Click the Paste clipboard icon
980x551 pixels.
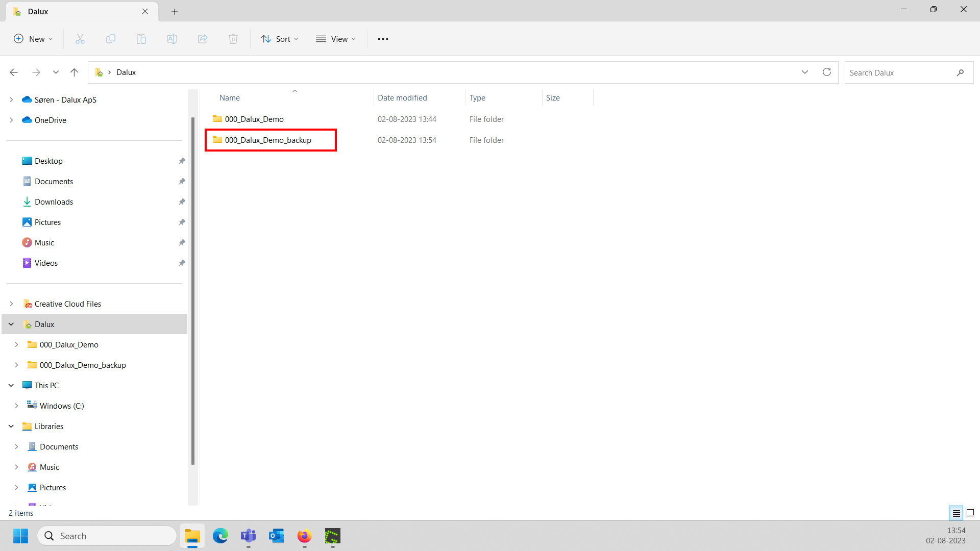[141, 39]
